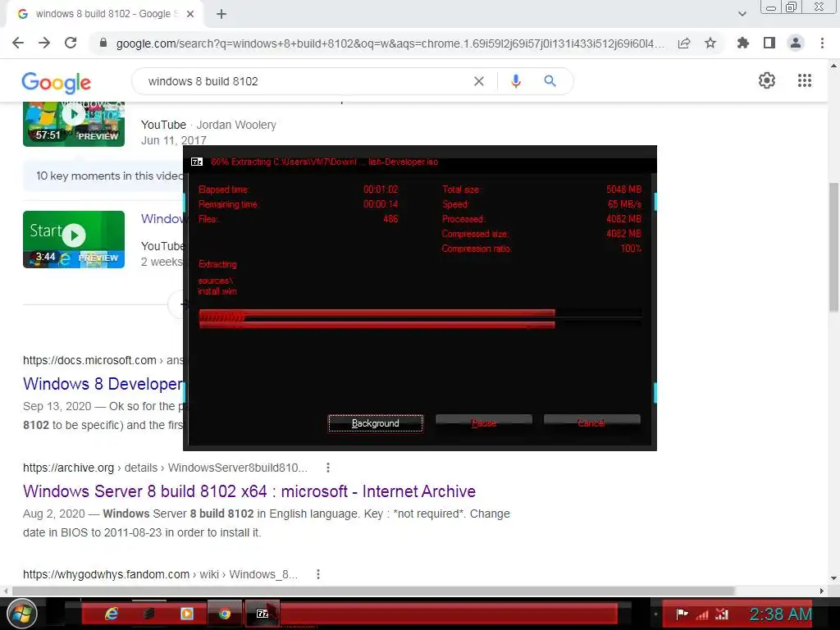Click the 7z icon in dialog title bar
This screenshot has width=840, height=630.
197,162
